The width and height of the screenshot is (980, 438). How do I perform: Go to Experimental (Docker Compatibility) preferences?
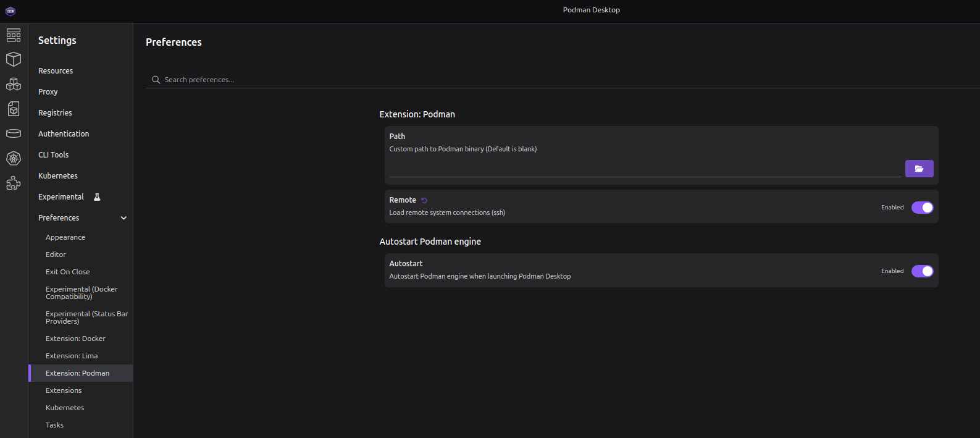coord(80,293)
